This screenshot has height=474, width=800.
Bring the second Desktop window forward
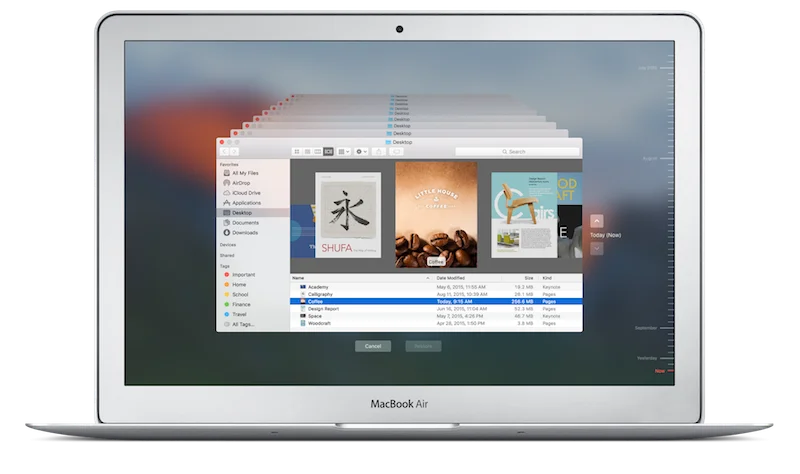tap(399, 133)
